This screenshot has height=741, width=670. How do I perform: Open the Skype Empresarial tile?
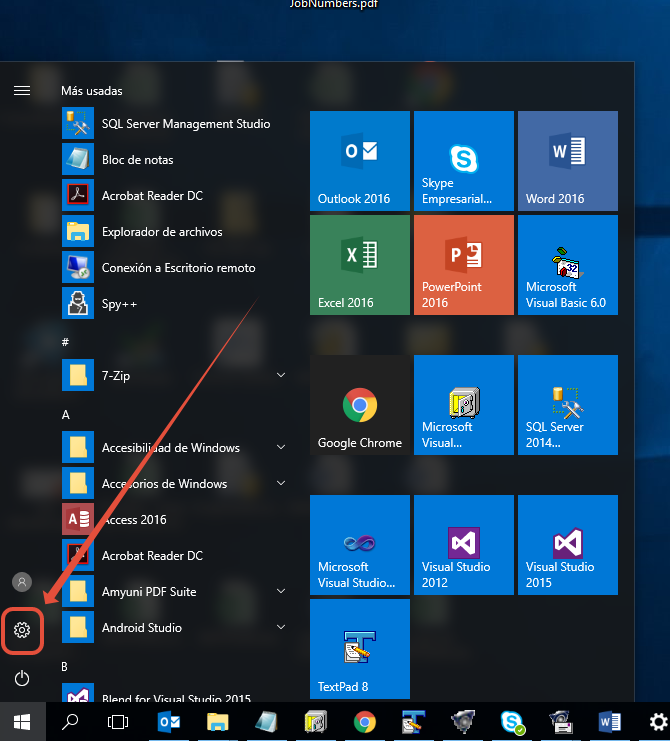tap(464, 161)
